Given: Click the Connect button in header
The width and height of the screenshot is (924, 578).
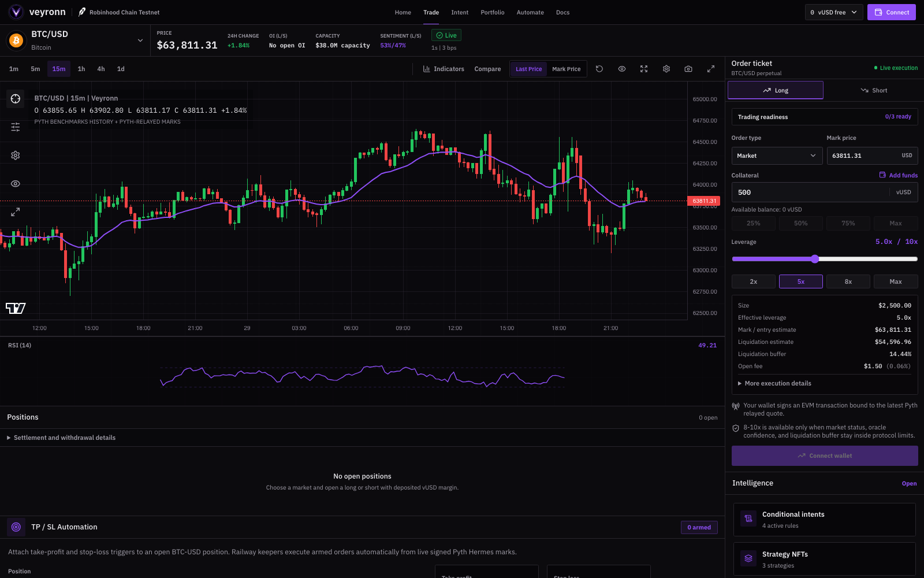Looking at the screenshot, I should point(892,12).
